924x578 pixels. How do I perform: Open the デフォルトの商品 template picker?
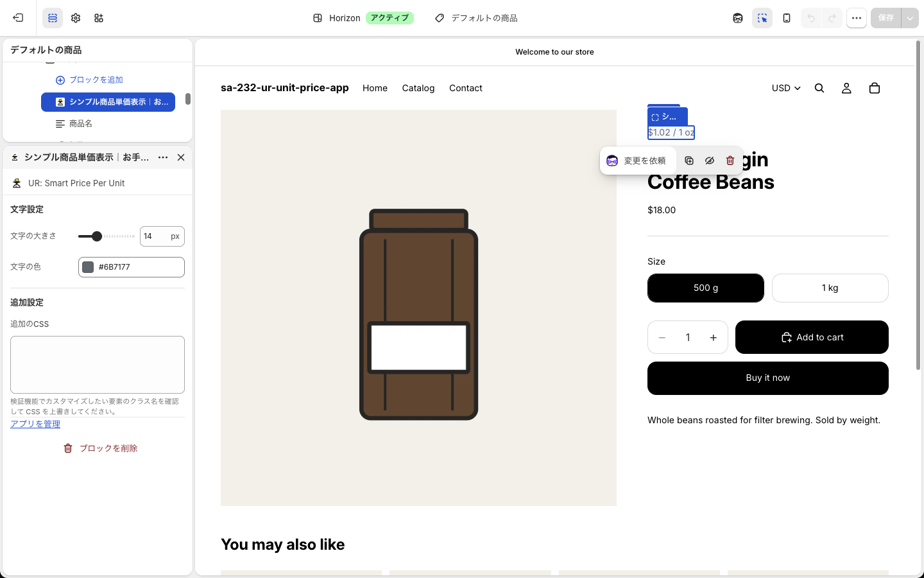click(x=476, y=18)
